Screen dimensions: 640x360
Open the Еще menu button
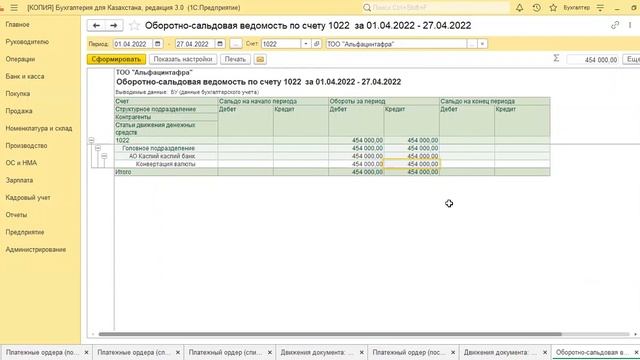(x=631, y=59)
